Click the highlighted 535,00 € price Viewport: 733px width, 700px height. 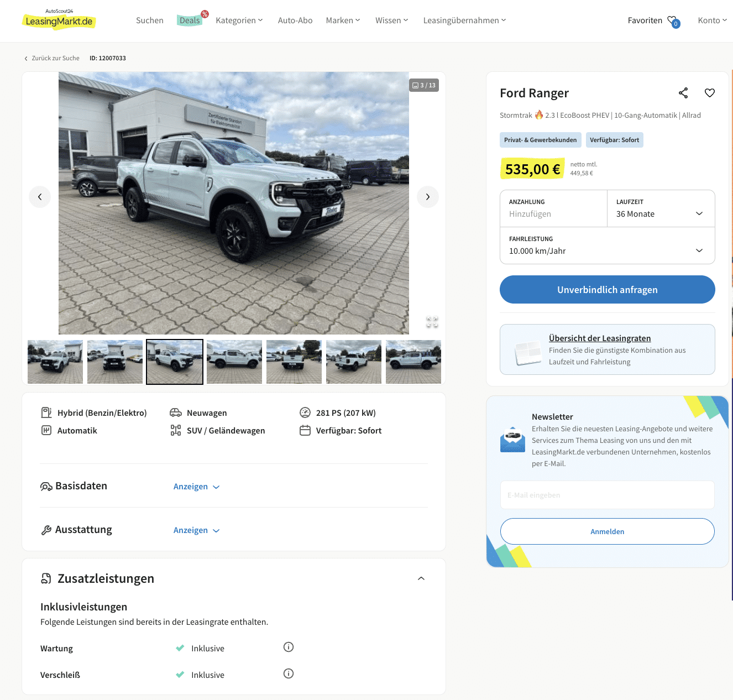click(533, 169)
